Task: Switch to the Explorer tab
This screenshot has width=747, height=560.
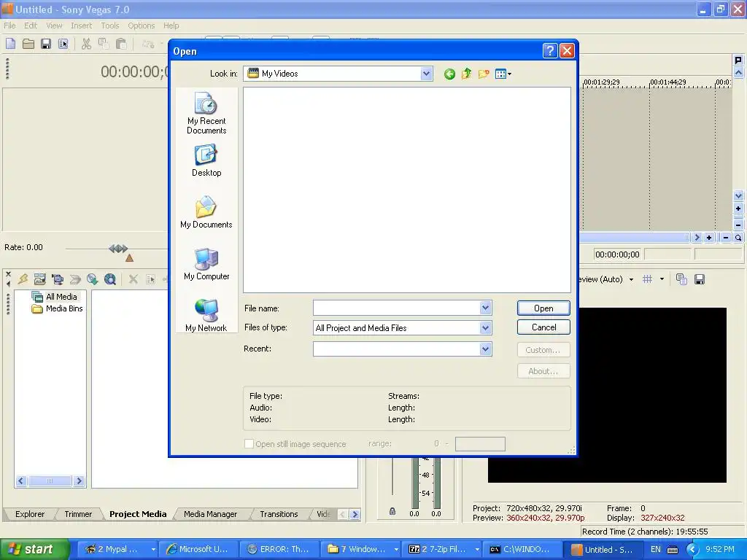Action: 29,514
